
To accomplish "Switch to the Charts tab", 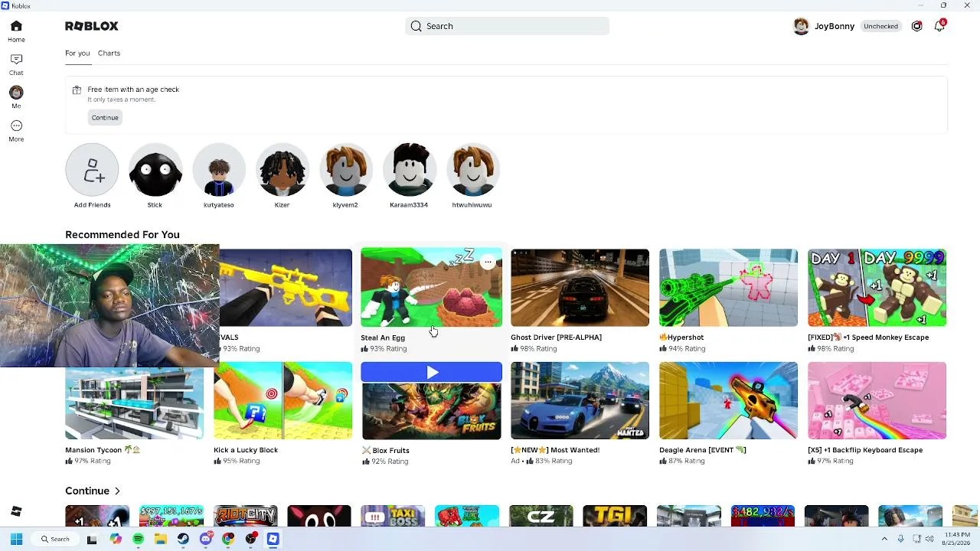I will pyautogui.click(x=109, y=53).
